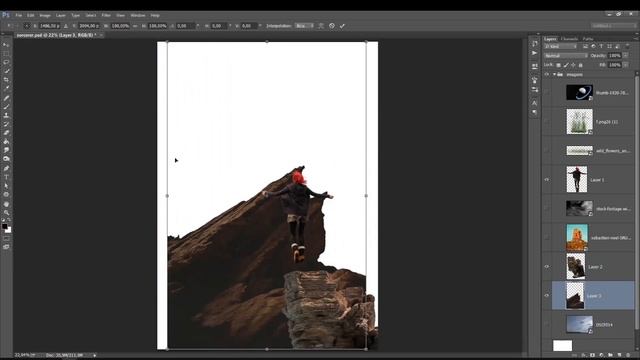Select the Crop tool
640x360 pixels.
[x=6, y=80]
